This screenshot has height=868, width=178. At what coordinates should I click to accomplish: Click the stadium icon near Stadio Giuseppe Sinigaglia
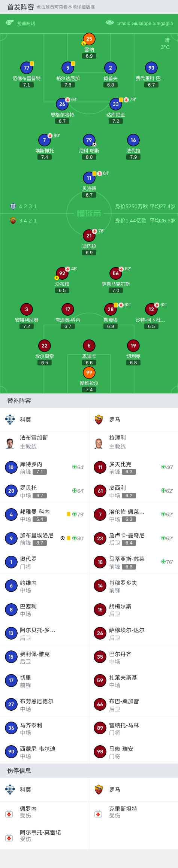(x=109, y=23)
